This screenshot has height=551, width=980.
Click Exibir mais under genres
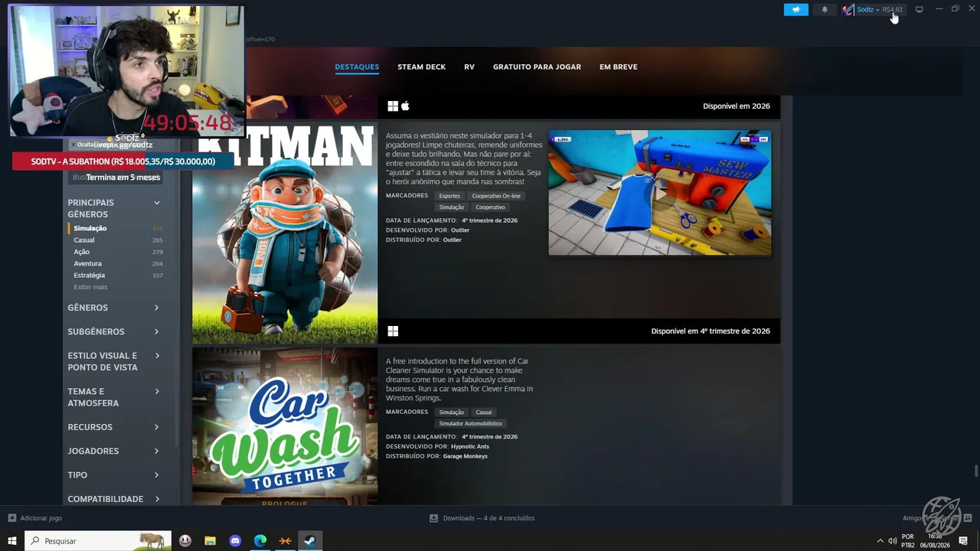coord(90,287)
